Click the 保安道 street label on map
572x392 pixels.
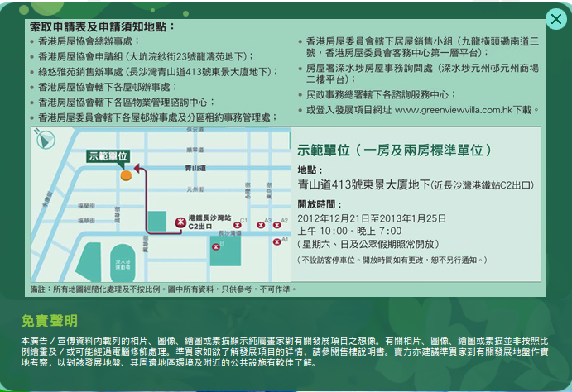click(195, 130)
